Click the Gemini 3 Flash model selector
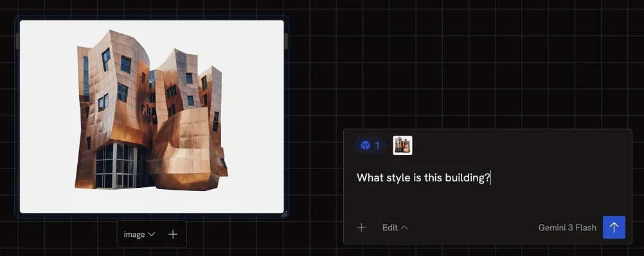The width and height of the screenshot is (644, 256). pos(567,227)
